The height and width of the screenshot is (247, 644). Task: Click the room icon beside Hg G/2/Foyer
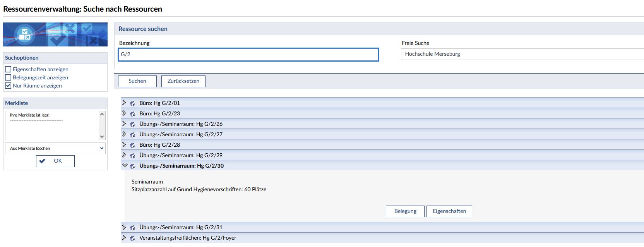[x=132, y=238]
